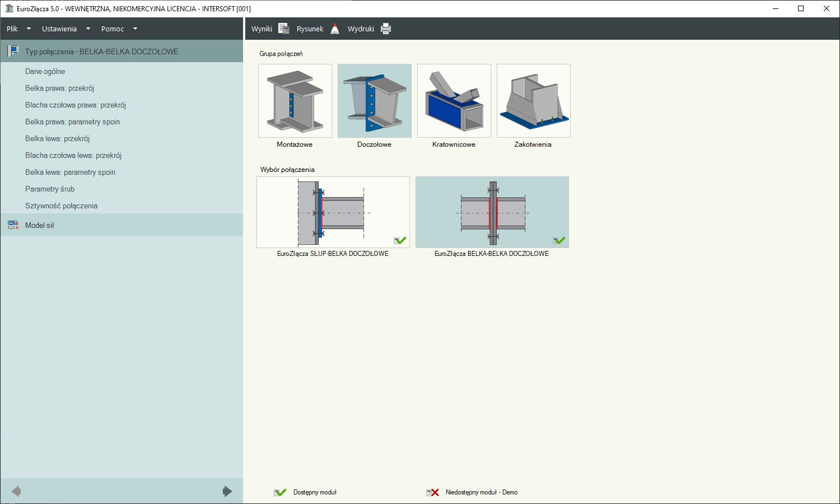Open the Rysunek drawing cone icon

coord(335,29)
